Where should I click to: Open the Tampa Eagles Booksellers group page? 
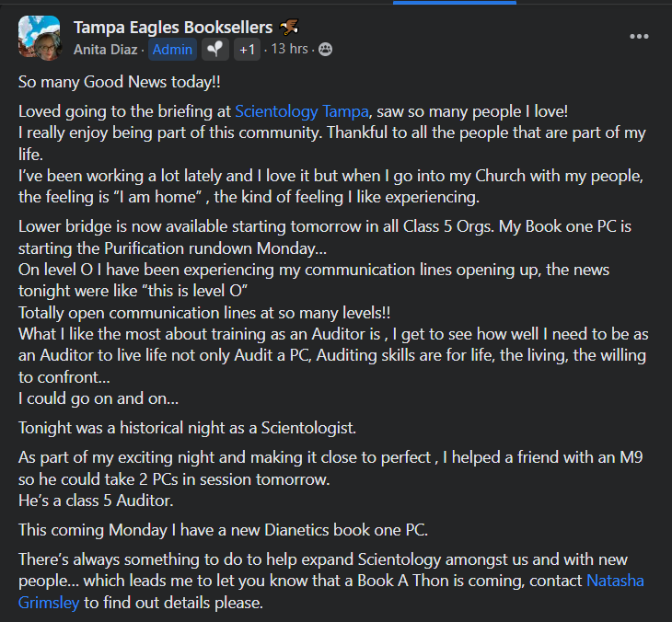173,27
